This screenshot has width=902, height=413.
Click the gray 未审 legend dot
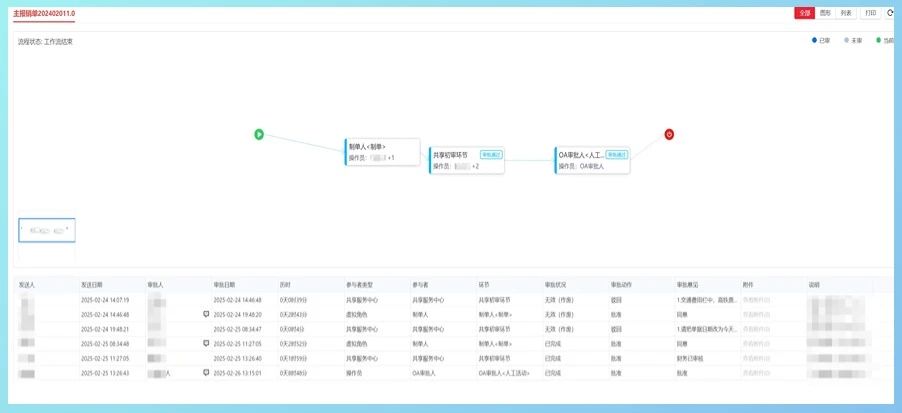pos(846,40)
